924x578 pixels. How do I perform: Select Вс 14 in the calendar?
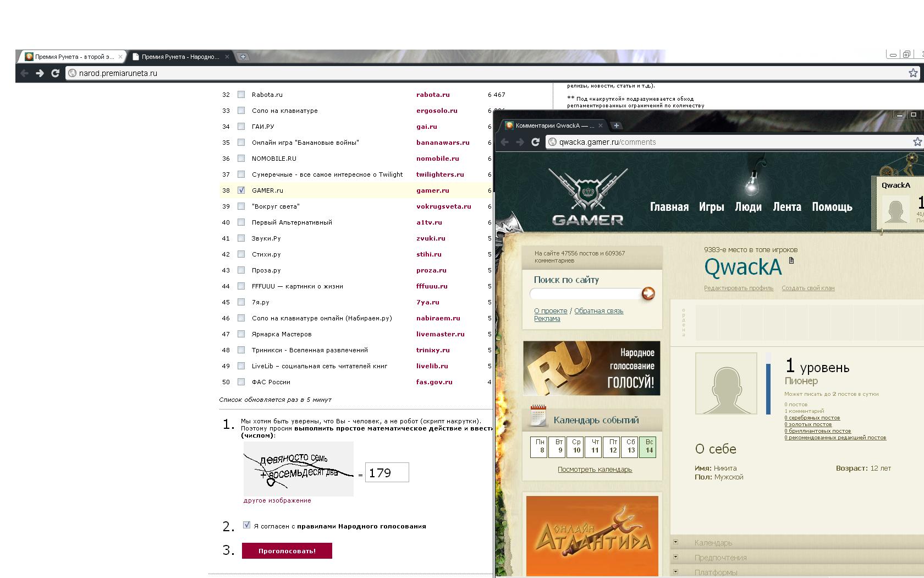(649, 446)
